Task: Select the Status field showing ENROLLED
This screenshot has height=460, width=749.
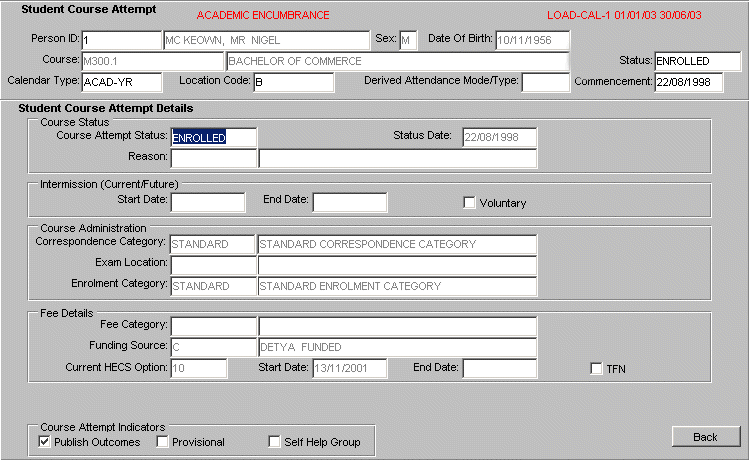Action: pos(696,62)
